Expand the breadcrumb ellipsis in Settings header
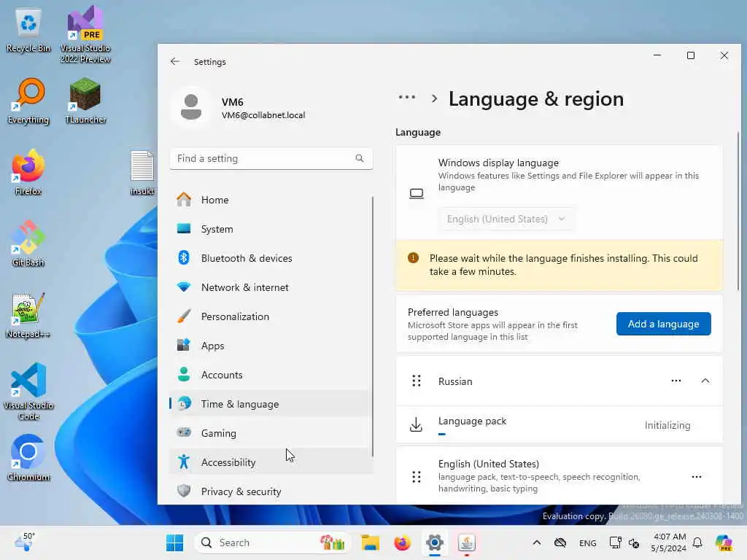 click(407, 98)
